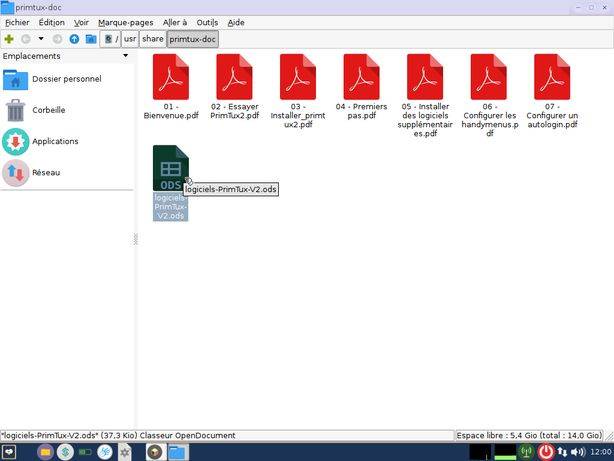Image resolution: width=614 pixels, height=461 pixels.
Task: Select 07 - Configurer un autologin.pdf
Action: [552, 91]
